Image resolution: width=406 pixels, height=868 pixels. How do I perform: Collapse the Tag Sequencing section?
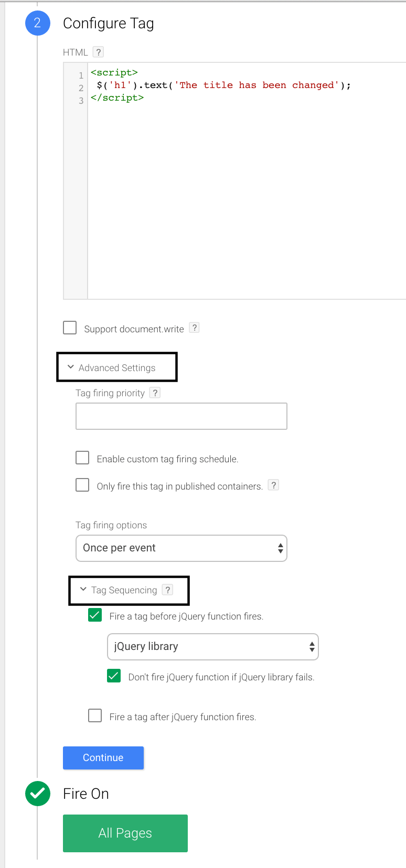(x=119, y=590)
